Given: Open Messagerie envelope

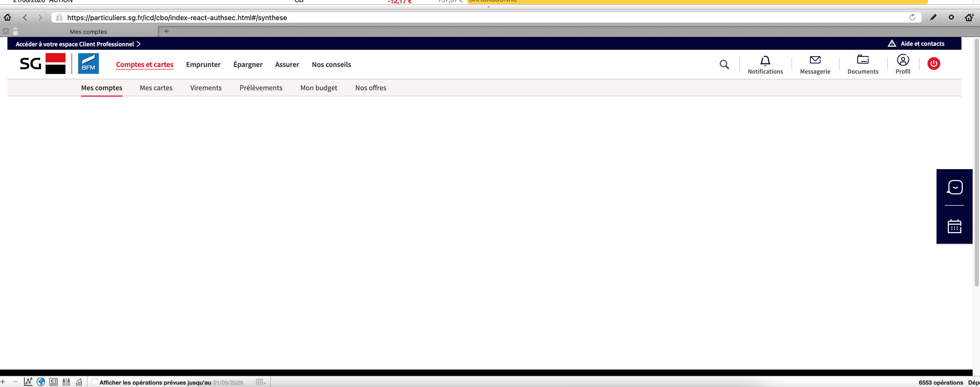Looking at the screenshot, I should [815, 65].
